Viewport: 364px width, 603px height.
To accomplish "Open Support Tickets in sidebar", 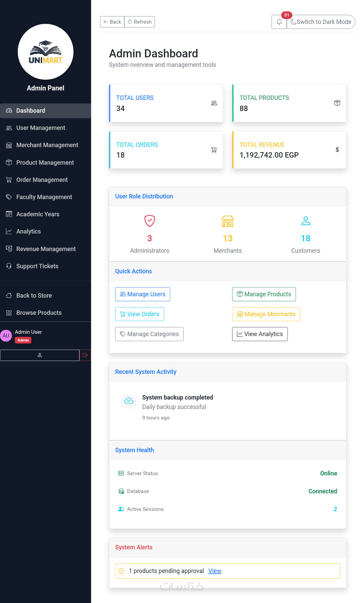I will point(45,266).
